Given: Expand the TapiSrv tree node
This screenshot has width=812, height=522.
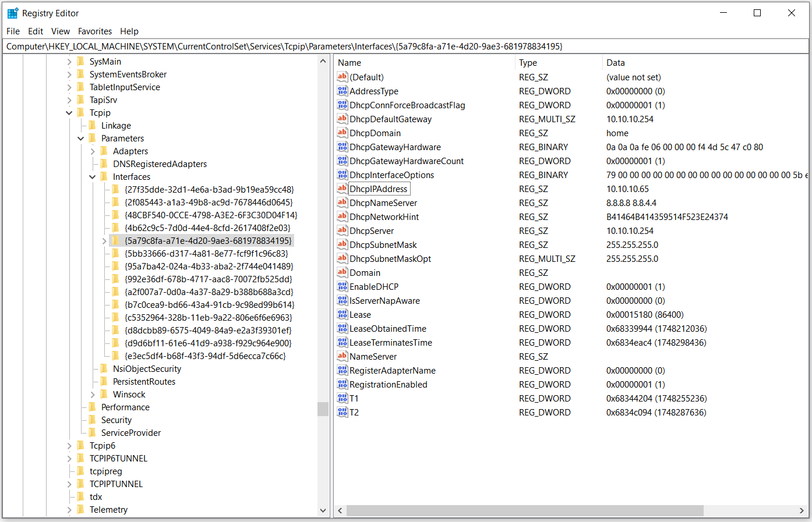Looking at the screenshot, I should tap(69, 100).
